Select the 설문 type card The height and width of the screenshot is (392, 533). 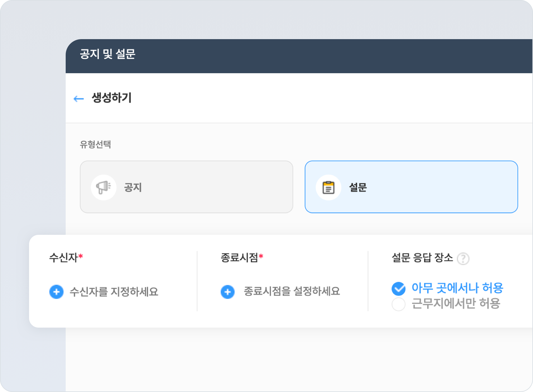tap(411, 187)
